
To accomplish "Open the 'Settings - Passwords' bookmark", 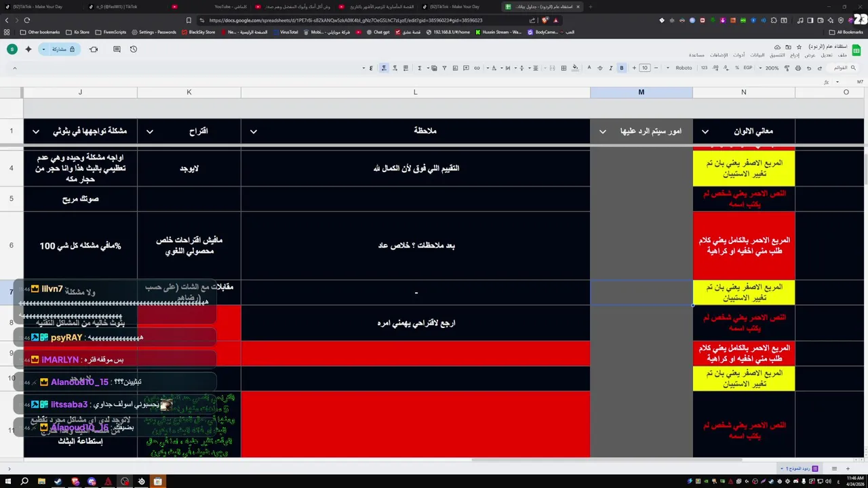I will tap(154, 32).
